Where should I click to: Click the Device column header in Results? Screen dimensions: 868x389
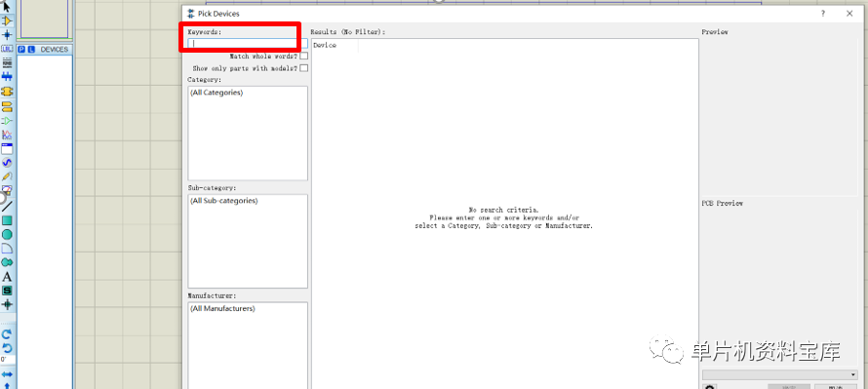(335, 46)
